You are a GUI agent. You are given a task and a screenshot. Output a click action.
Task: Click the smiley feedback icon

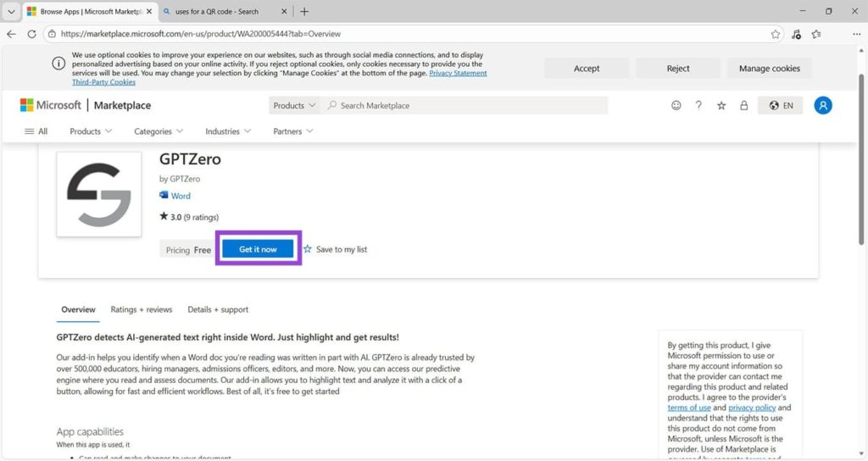676,105
